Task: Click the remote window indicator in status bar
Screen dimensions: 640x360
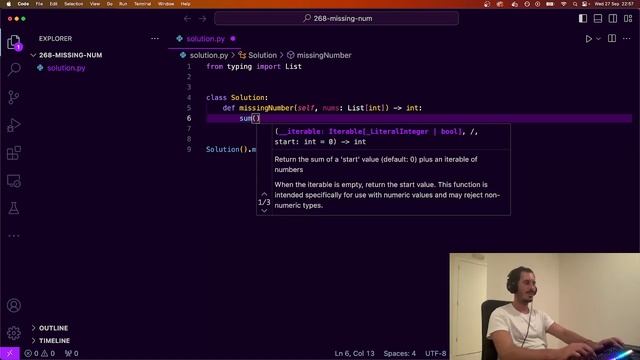Action: 9,353
